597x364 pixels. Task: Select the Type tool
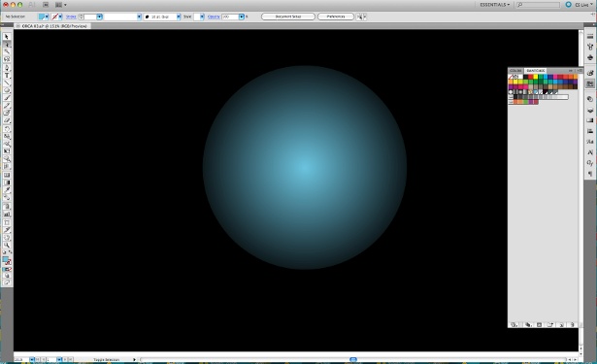click(x=7, y=76)
